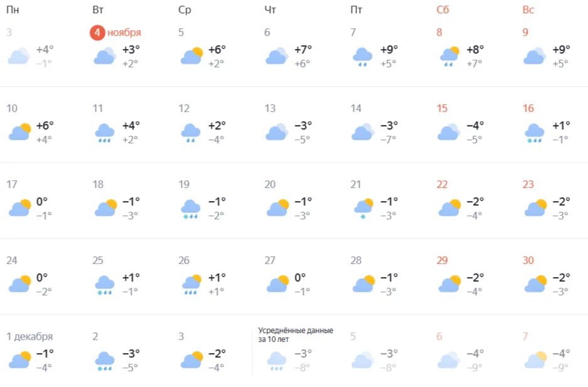Image resolution: width=588 pixels, height=387 pixels.
Task: Select the partly sunny icon on November 5
Action: click(x=191, y=57)
